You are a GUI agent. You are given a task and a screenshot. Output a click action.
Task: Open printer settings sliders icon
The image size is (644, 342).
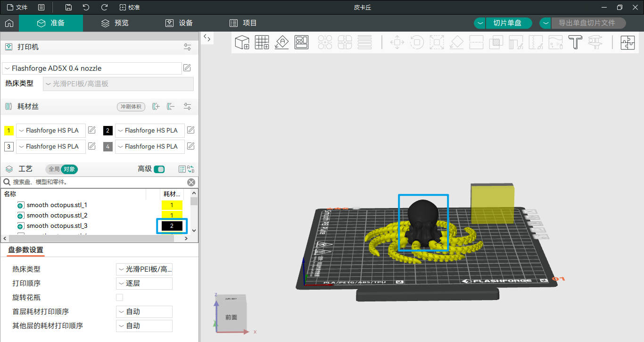pyautogui.click(x=188, y=47)
